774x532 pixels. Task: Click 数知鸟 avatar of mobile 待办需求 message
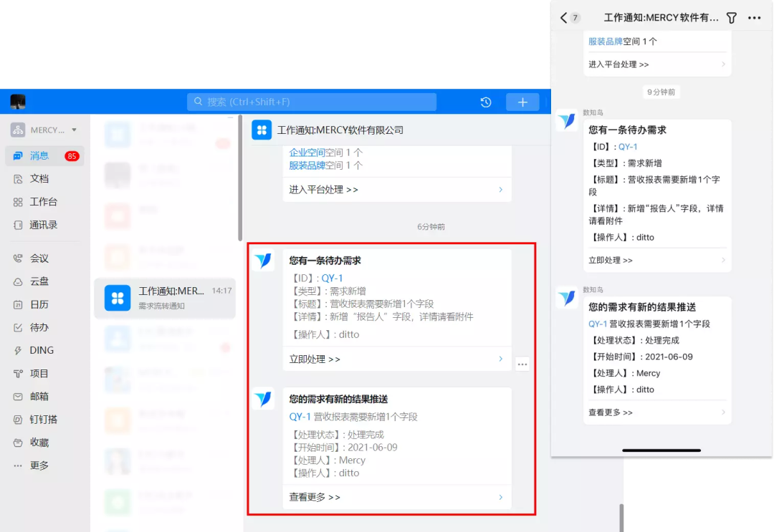pyautogui.click(x=567, y=120)
